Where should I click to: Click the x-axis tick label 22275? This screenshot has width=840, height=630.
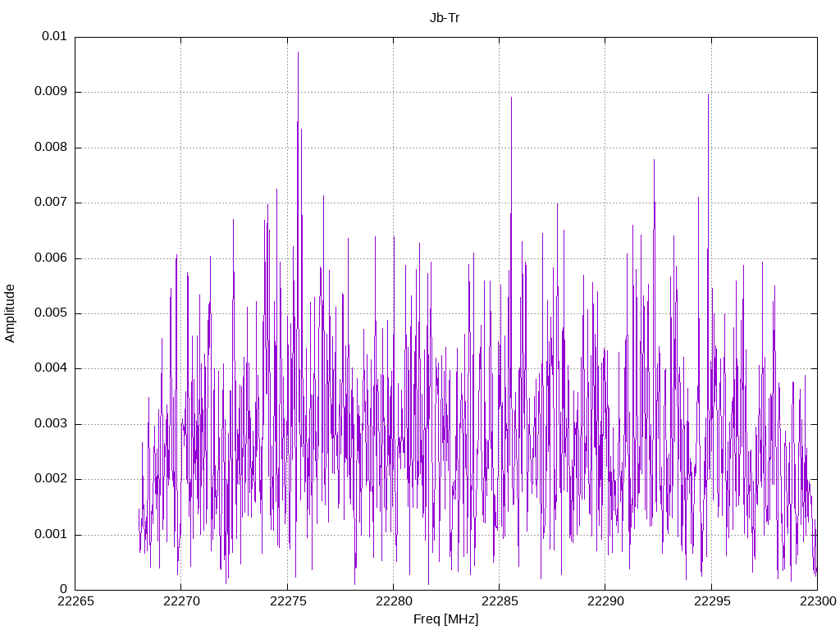pyautogui.click(x=288, y=601)
